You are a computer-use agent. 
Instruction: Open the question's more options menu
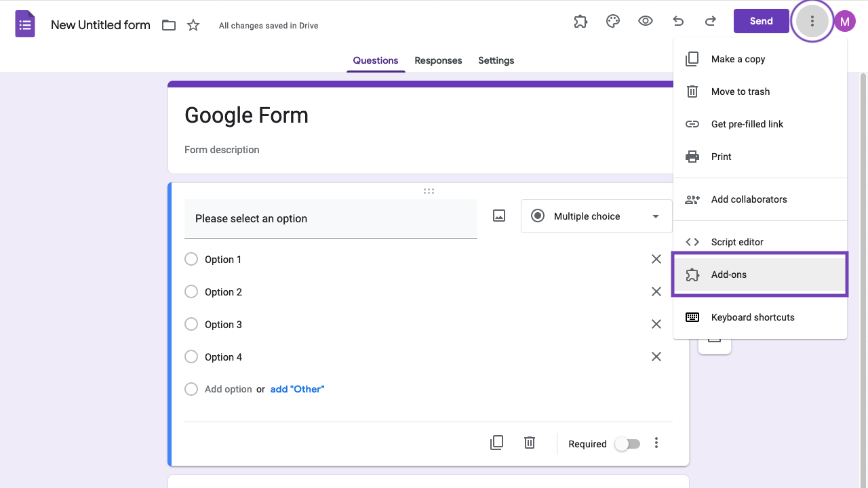(x=656, y=443)
